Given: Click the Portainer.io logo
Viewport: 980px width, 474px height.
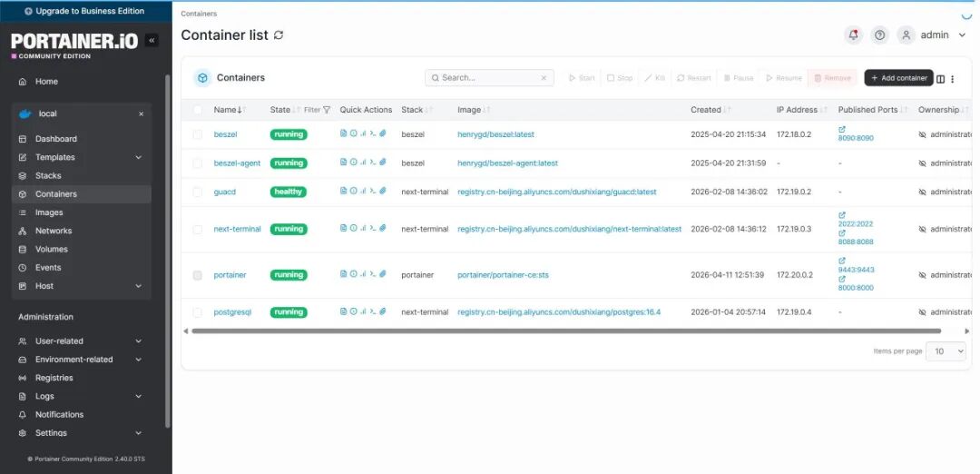Looking at the screenshot, I should point(74,45).
